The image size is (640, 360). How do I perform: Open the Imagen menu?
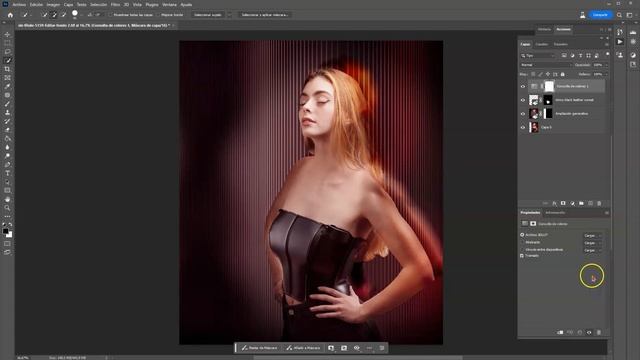[x=53, y=4]
